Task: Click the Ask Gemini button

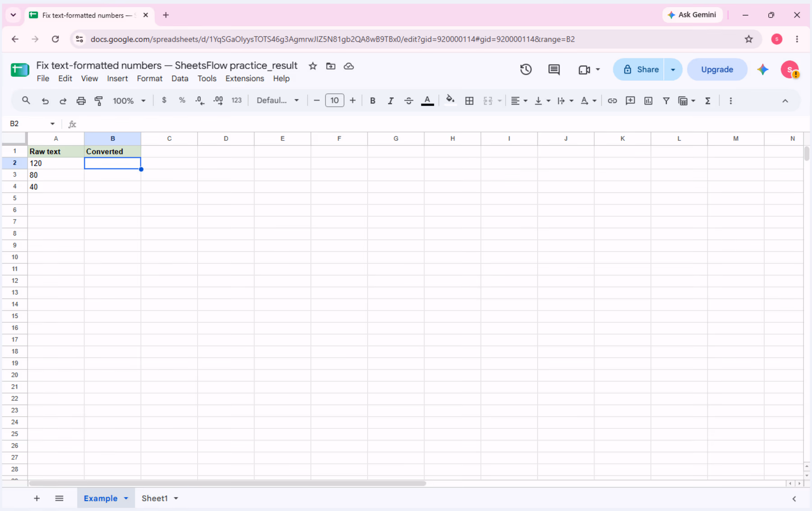Action: point(692,15)
